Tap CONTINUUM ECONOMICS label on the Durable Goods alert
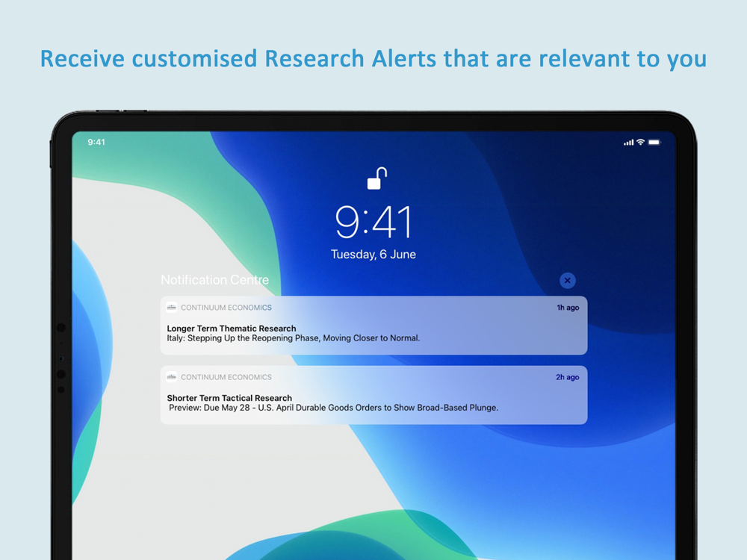 [x=226, y=377]
